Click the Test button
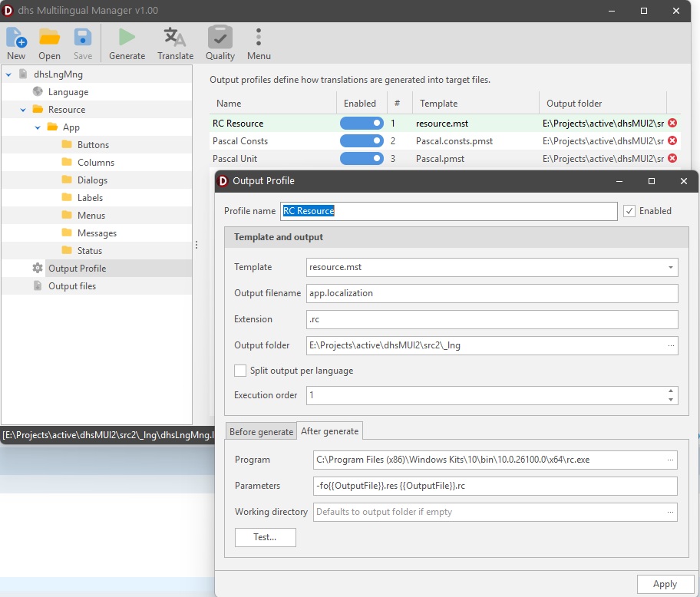This screenshot has width=700, height=597. click(265, 537)
